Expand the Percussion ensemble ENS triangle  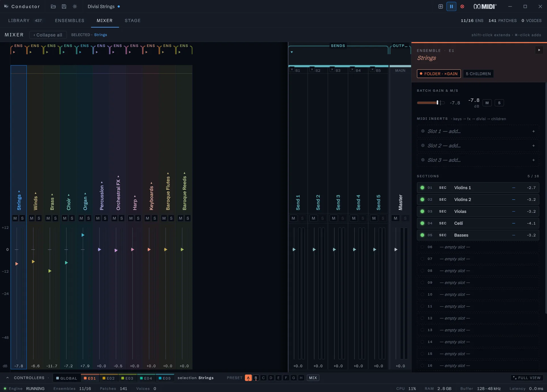point(97,52)
